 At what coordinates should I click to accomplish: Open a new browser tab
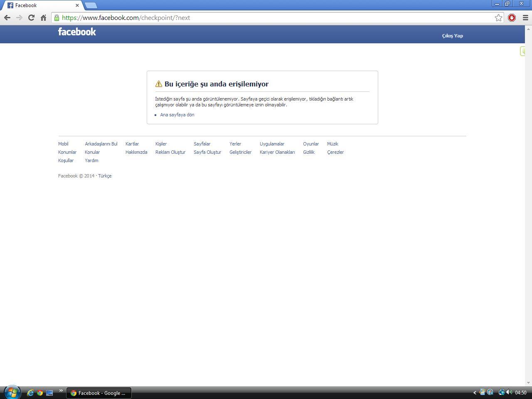[91, 5]
